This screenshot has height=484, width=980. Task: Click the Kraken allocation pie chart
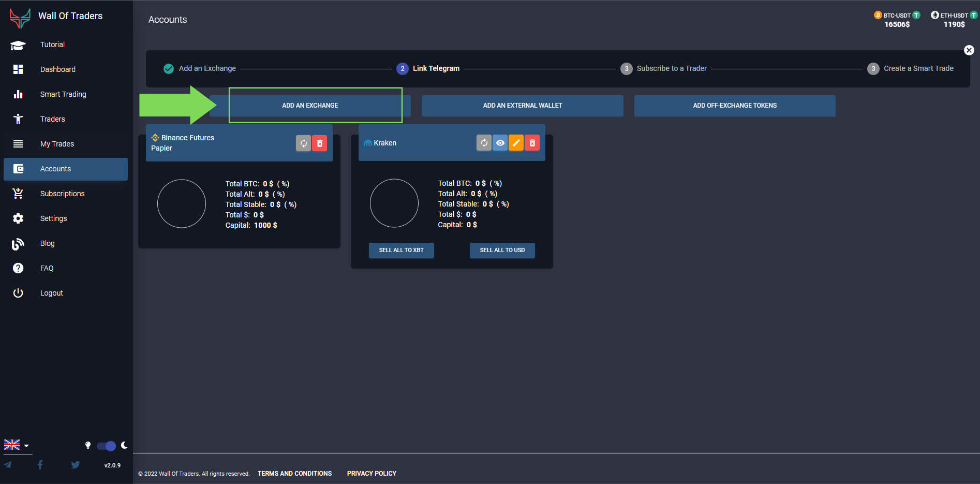394,203
